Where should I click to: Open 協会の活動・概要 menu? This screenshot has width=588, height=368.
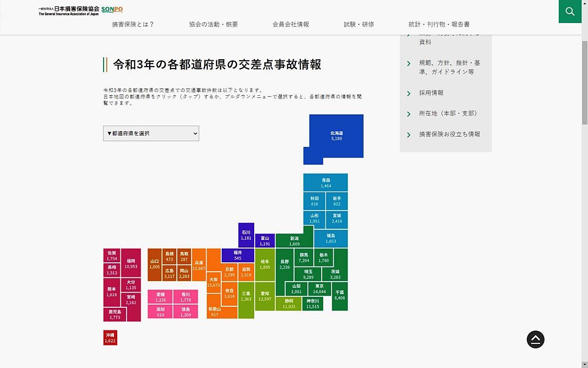coord(213,25)
